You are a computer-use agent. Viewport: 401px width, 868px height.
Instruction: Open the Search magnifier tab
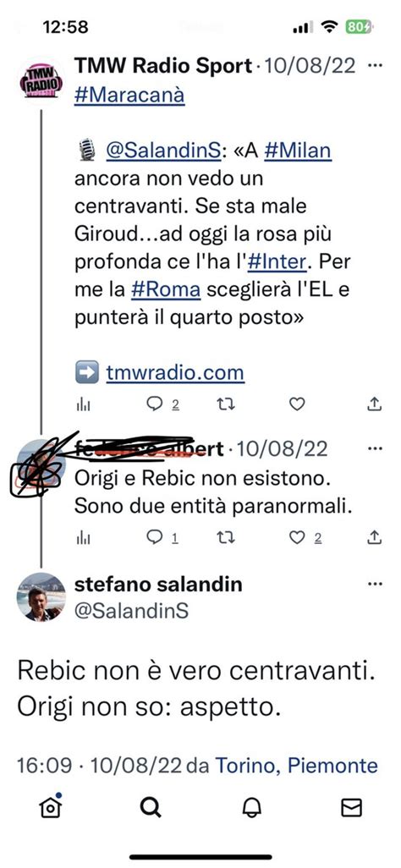point(151,808)
